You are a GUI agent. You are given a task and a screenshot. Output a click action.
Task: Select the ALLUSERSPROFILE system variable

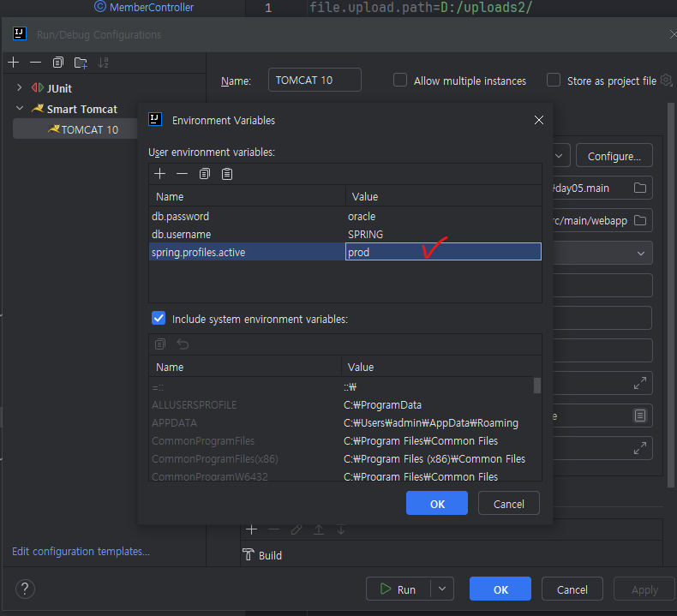click(195, 405)
